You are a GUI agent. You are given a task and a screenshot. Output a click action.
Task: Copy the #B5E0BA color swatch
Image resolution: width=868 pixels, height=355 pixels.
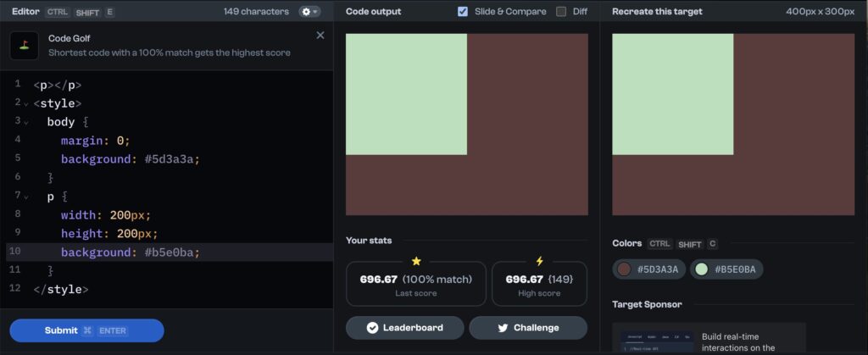[726, 269]
